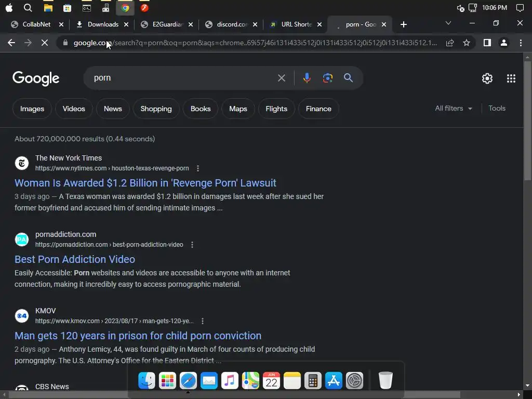
Task: Open the Microsoft Store icon in taskbar
Action: (x=67, y=8)
